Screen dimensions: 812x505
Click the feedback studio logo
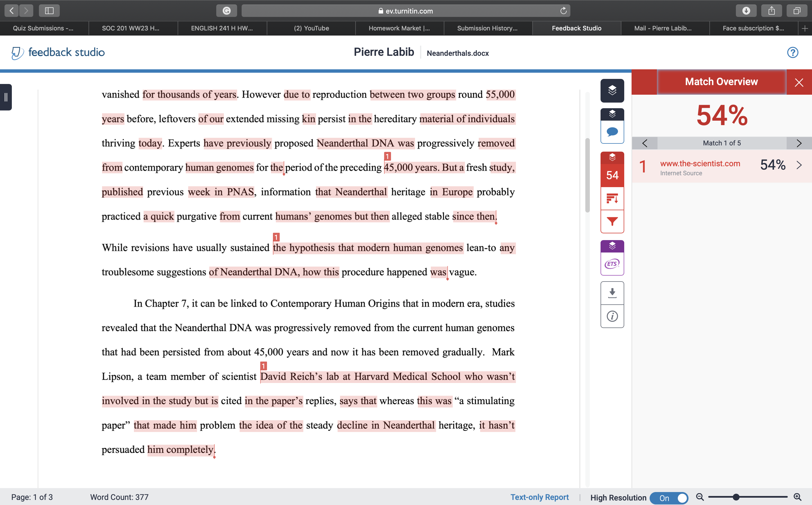point(58,52)
